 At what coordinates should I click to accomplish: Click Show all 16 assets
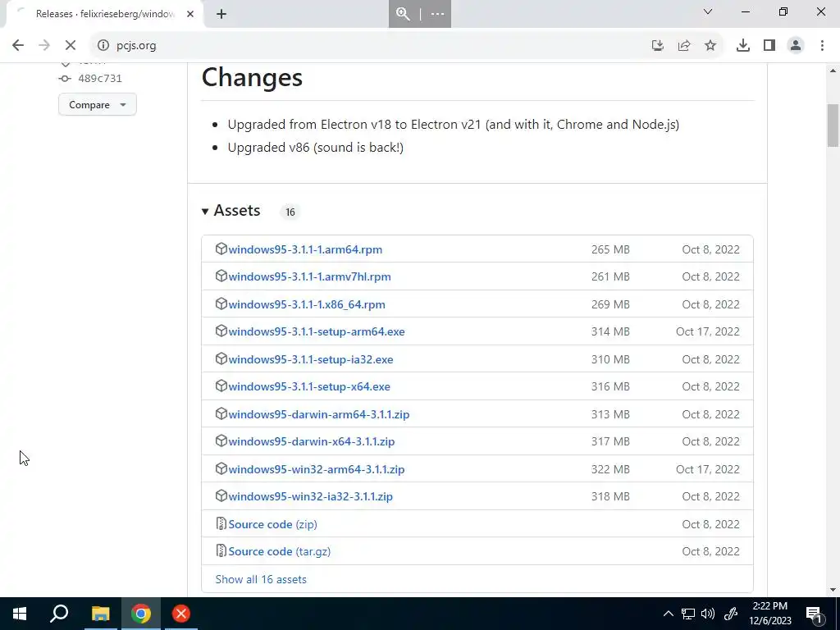261,580
